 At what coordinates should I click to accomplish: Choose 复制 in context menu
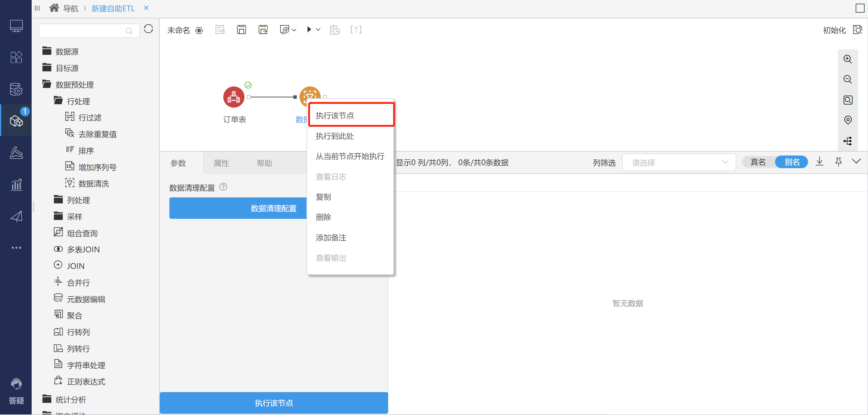(x=351, y=197)
